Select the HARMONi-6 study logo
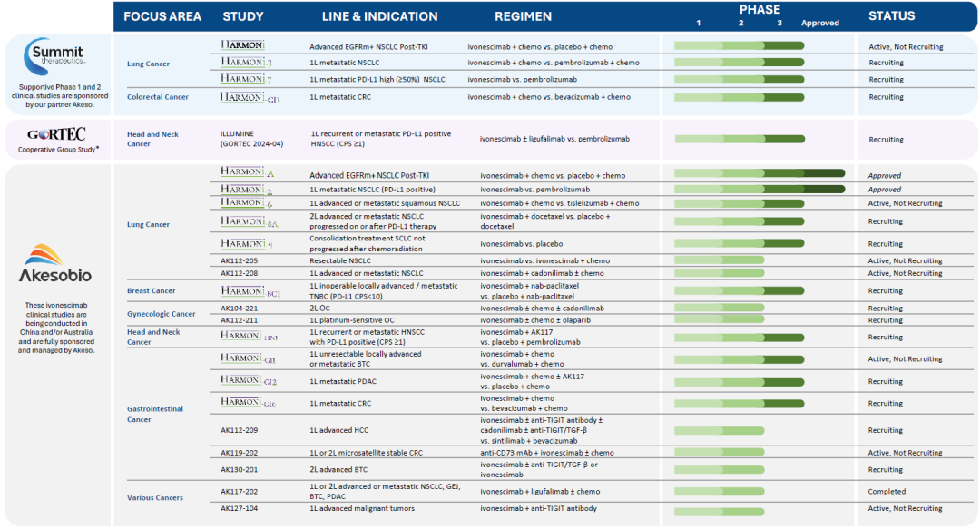 click(246, 202)
